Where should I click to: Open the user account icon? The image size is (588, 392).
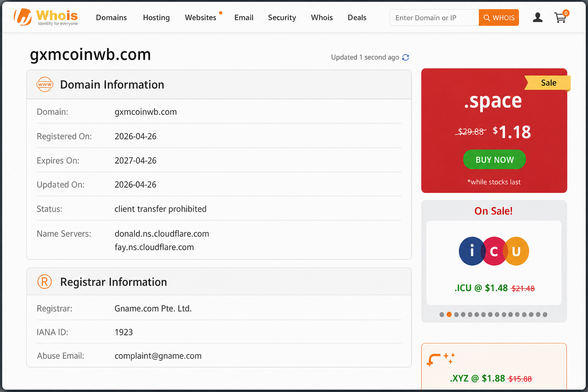coord(537,17)
